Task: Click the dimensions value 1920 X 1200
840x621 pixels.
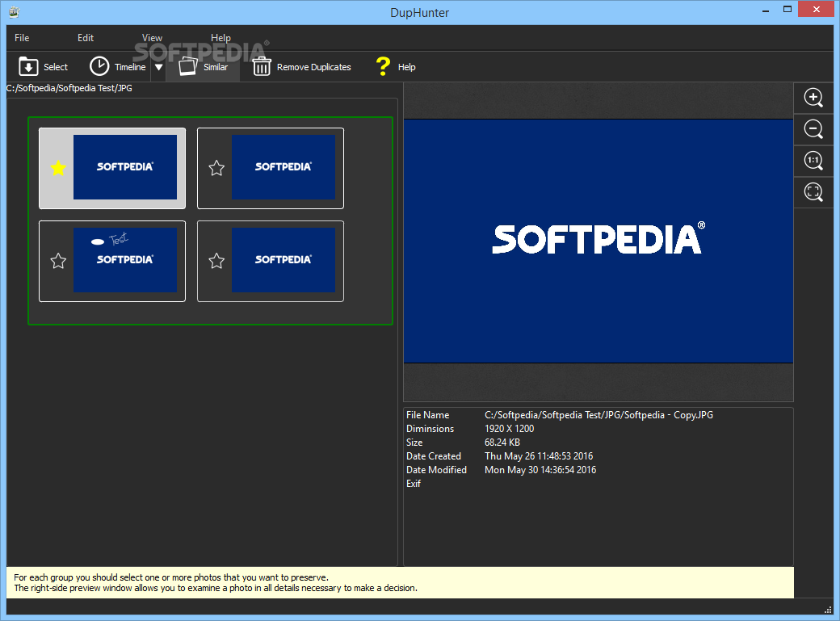Action: [x=509, y=429]
